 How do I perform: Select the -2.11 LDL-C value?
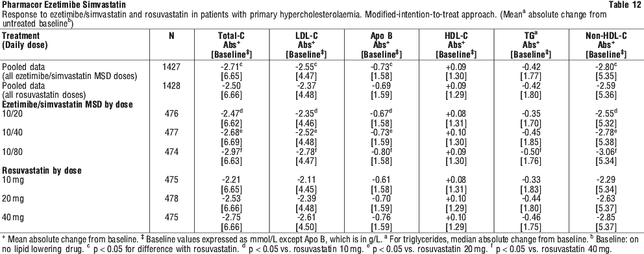point(307,179)
